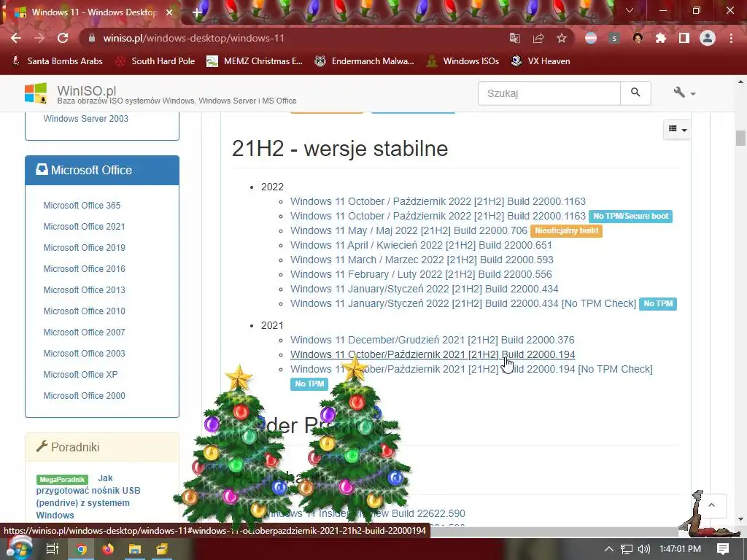Focus the Szukaj search field
The image size is (747, 560).
pyautogui.click(x=549, y=93)
